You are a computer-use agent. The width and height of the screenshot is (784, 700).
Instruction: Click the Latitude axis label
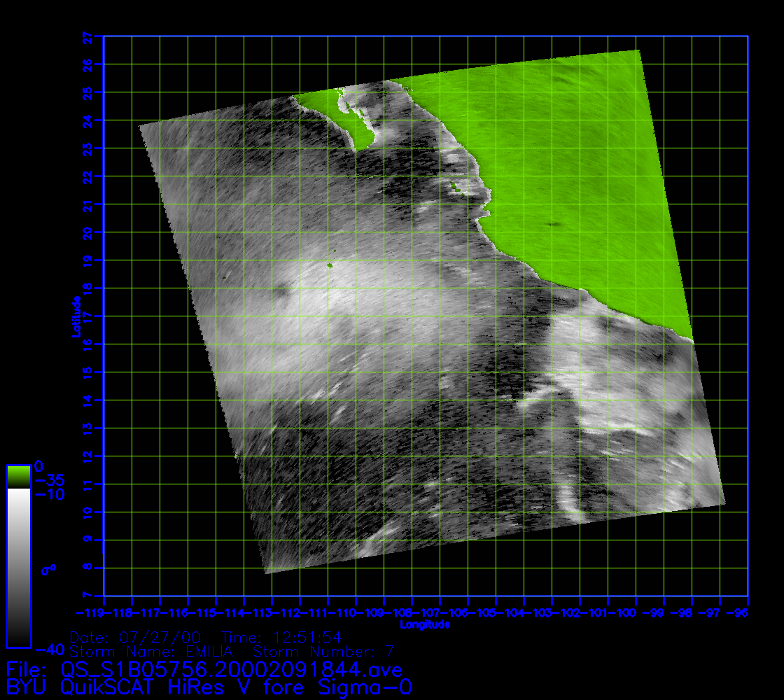[x=75, y=316]
